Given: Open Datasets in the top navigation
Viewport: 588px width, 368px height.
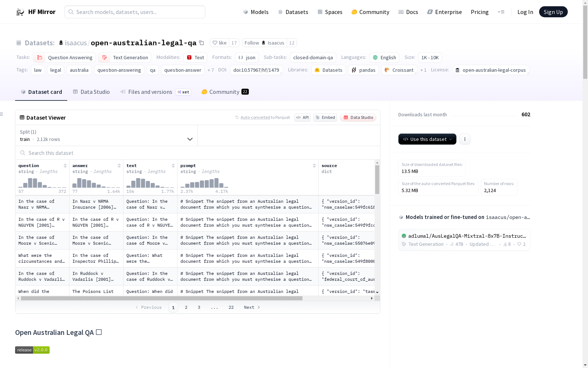Looking at the screenshot, I should pyautogui.click(x=293, y=12).
